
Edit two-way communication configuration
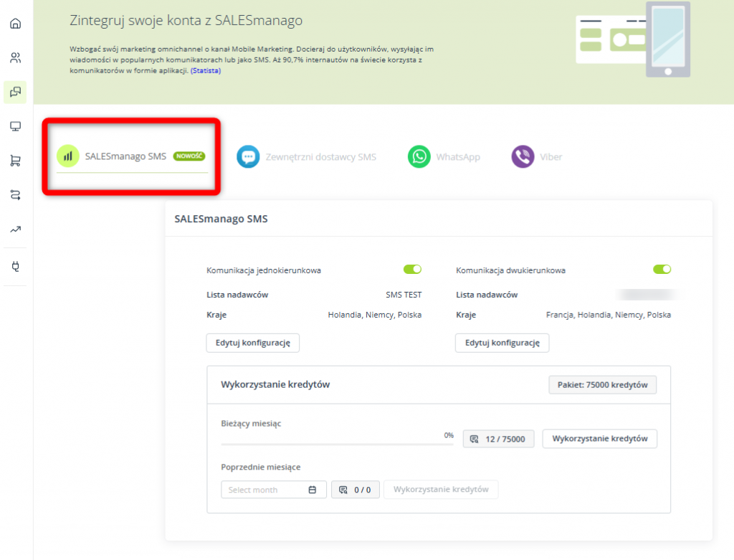(502, 343)
